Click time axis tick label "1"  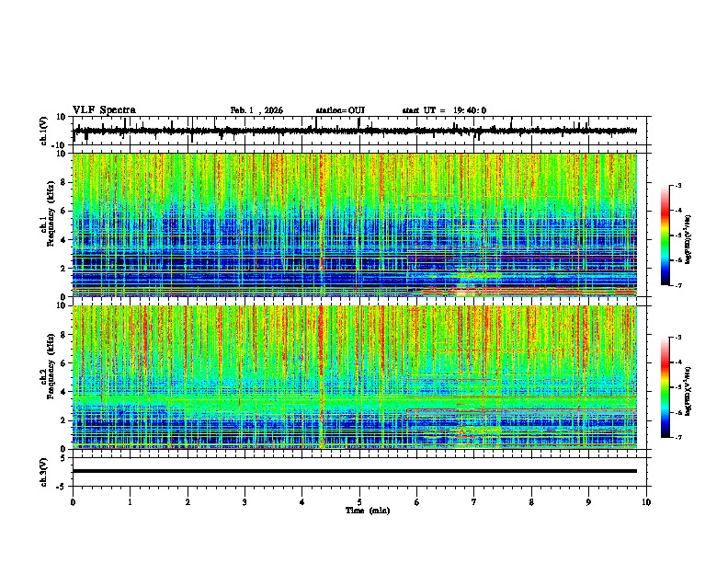point(130,502)
